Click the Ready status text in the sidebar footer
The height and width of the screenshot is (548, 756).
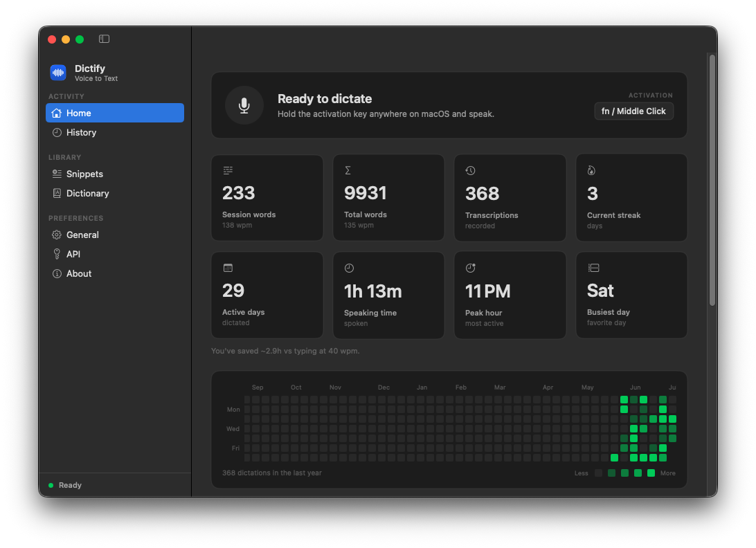click(x=70, y=485)
